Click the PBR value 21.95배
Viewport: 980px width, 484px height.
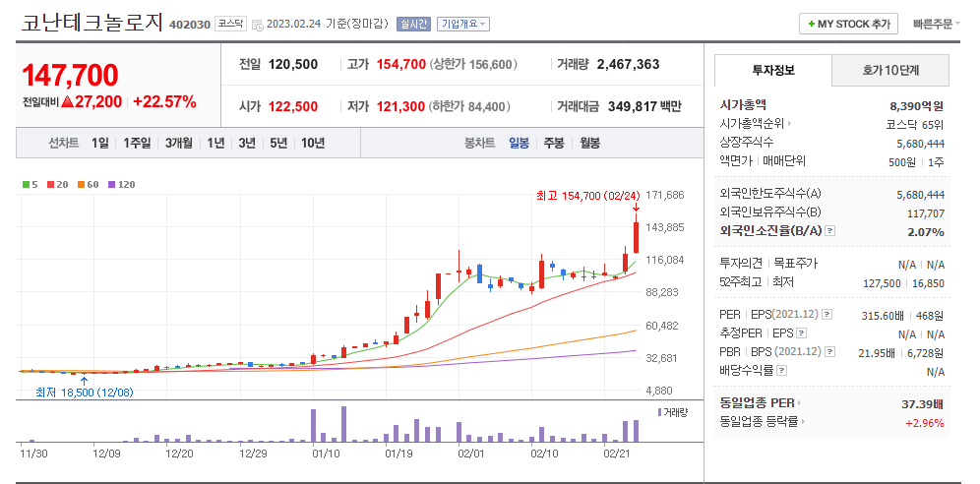877,353
